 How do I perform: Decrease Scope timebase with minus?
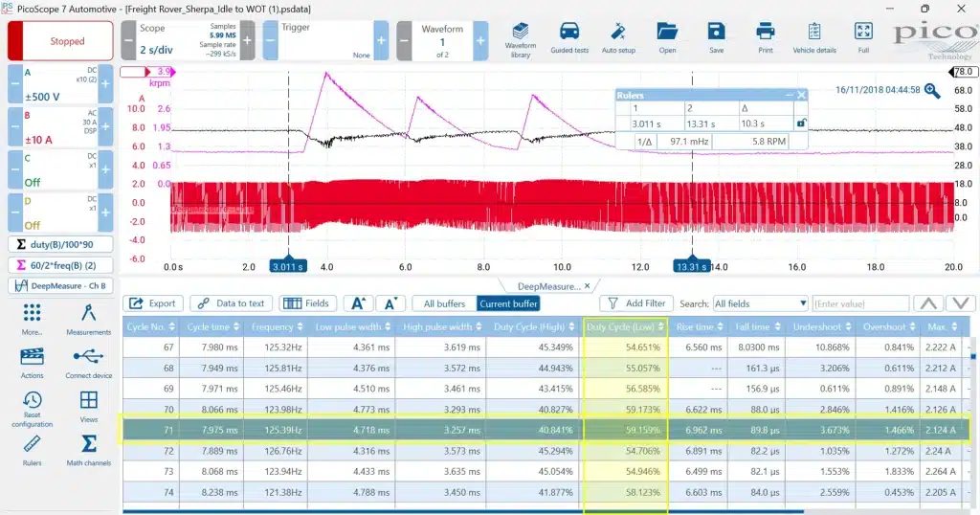[128, 40]
